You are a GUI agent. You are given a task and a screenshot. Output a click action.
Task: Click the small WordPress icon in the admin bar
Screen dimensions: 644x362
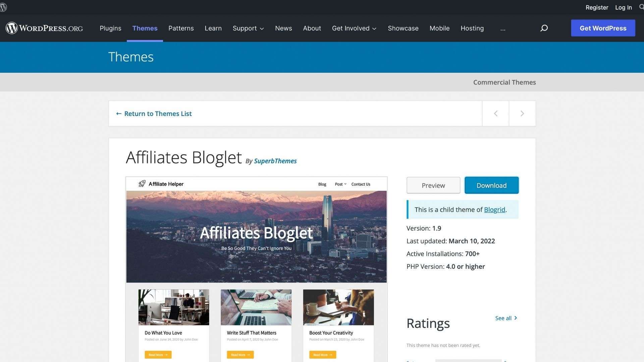point(3,7)
